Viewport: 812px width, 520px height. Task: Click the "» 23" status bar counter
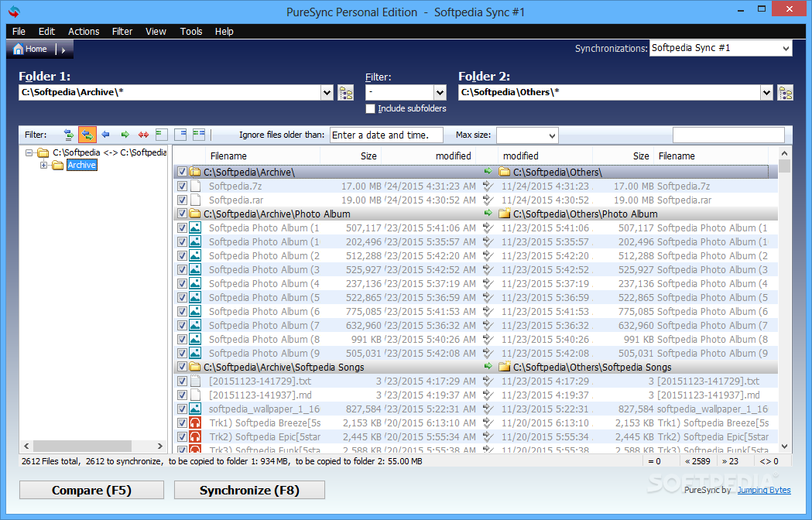(730, 461)
